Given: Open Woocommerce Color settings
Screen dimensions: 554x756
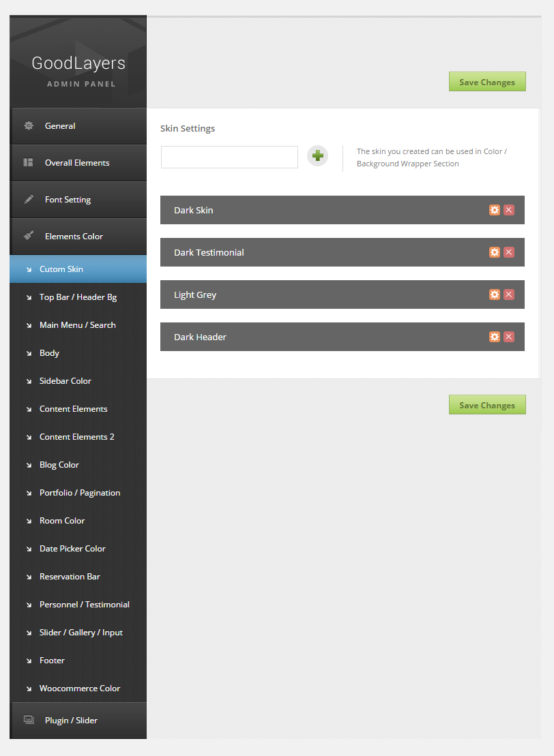Looking at the screenshot, I should point(78,689).
